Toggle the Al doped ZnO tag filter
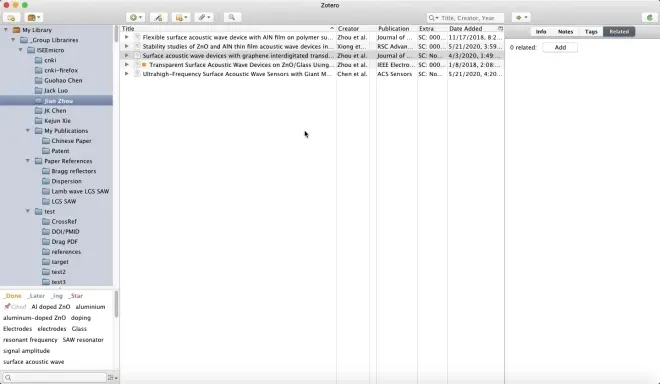 point(51,307)
